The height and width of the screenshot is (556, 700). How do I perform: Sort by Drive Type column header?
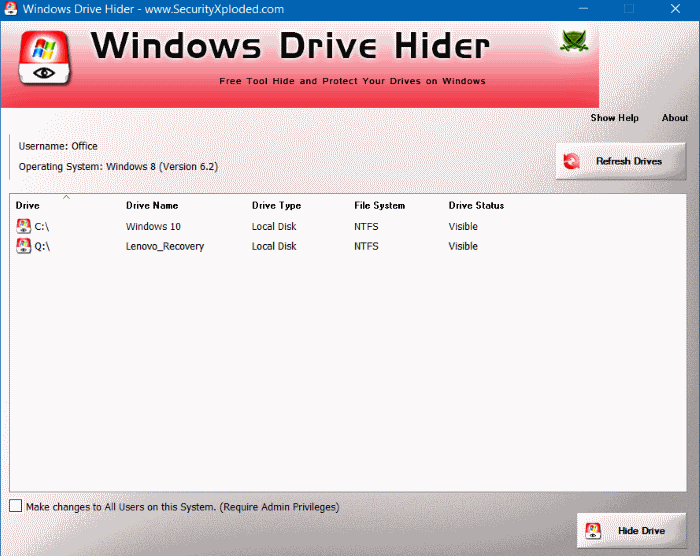click(276, 206)
